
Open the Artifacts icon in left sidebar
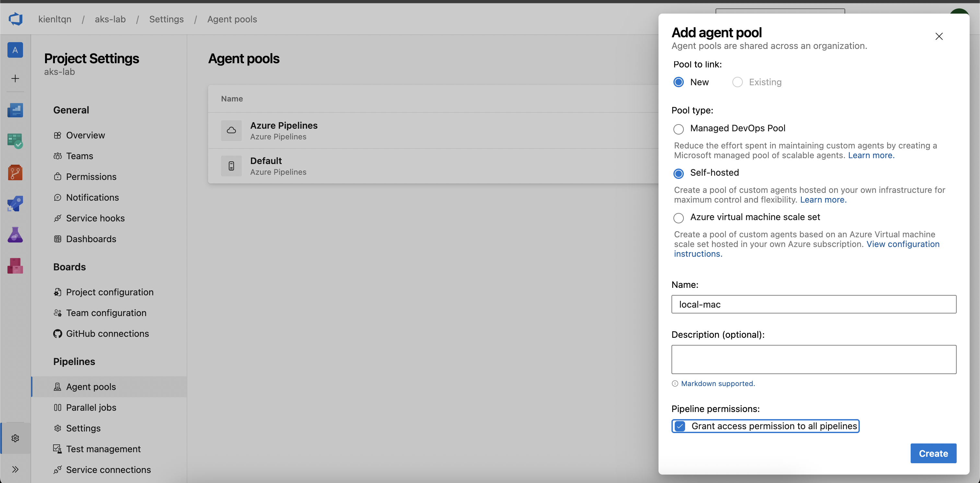[x=15, y=266]
